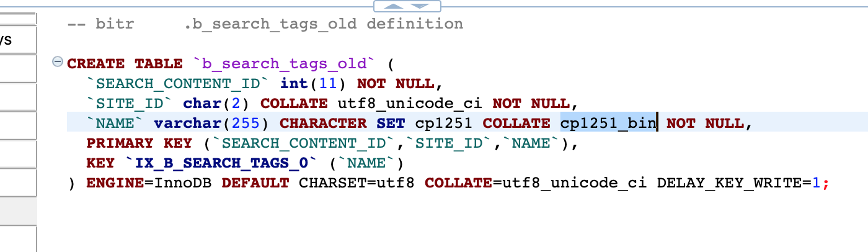Viewport: 868px width, 252px height.
Task: Click the red semicolon ending the statement
Action: (x=826, y=183)
